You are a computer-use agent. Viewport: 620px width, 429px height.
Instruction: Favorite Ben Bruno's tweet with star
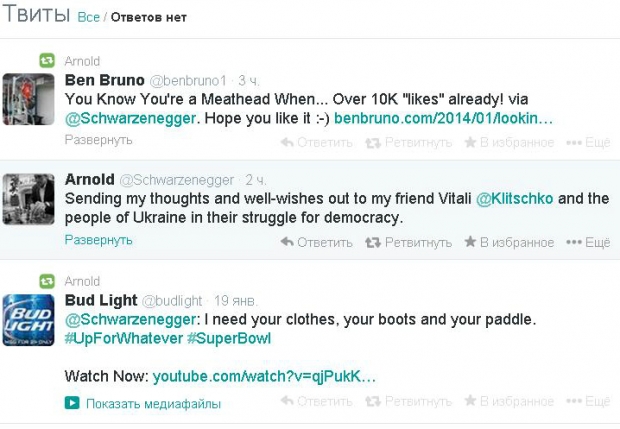coord(508,142)
